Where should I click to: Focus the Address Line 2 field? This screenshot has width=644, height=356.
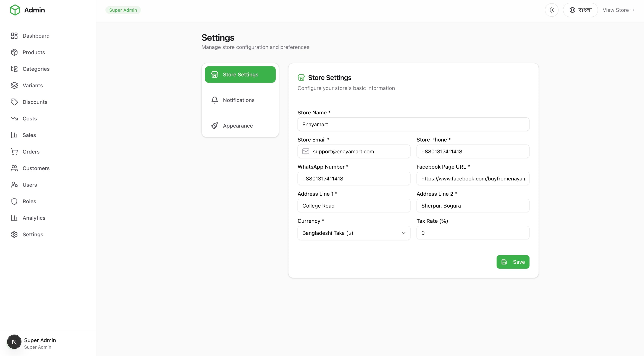[473, 205]
